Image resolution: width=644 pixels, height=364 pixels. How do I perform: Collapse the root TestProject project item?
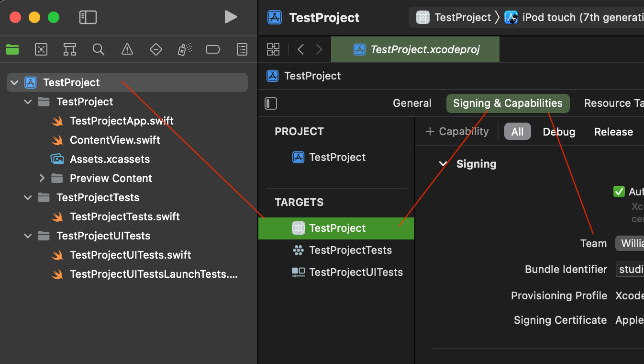click(14, 82)
